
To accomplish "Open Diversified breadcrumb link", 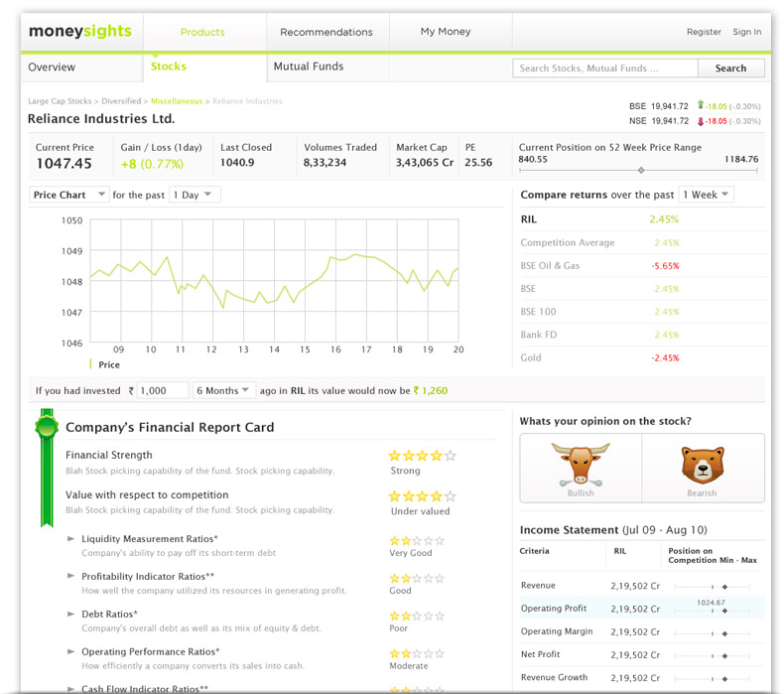I will point(121,101).
